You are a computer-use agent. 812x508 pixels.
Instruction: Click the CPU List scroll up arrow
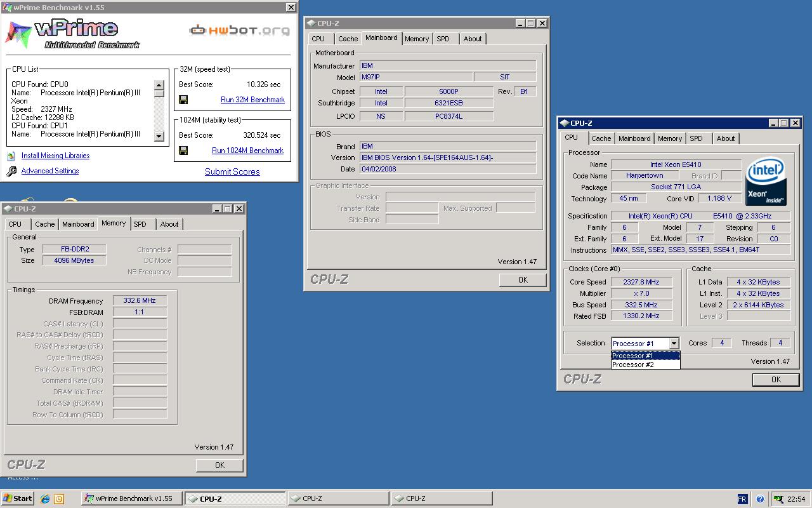click(159, 85)
